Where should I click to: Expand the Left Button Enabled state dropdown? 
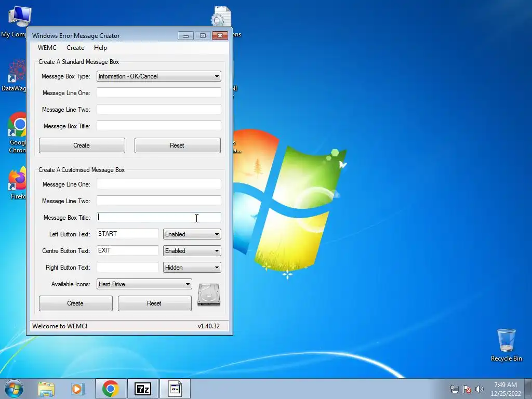tap(192, 234)
